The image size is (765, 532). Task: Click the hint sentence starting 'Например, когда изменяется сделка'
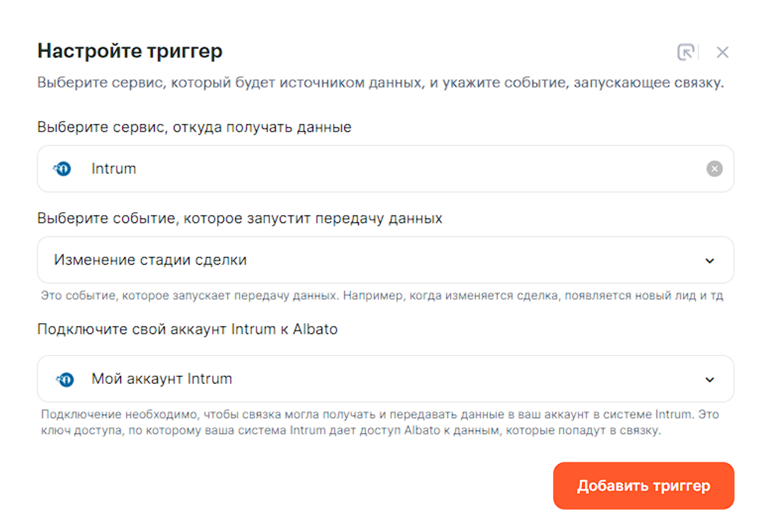(533, 296)
